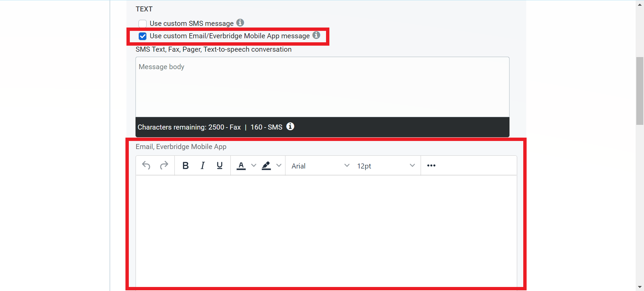Click 'Characters remaining: 2500 - Fax' text
Image resolution: width=644 pixels, height=291 pixels.
click(189, 127)
